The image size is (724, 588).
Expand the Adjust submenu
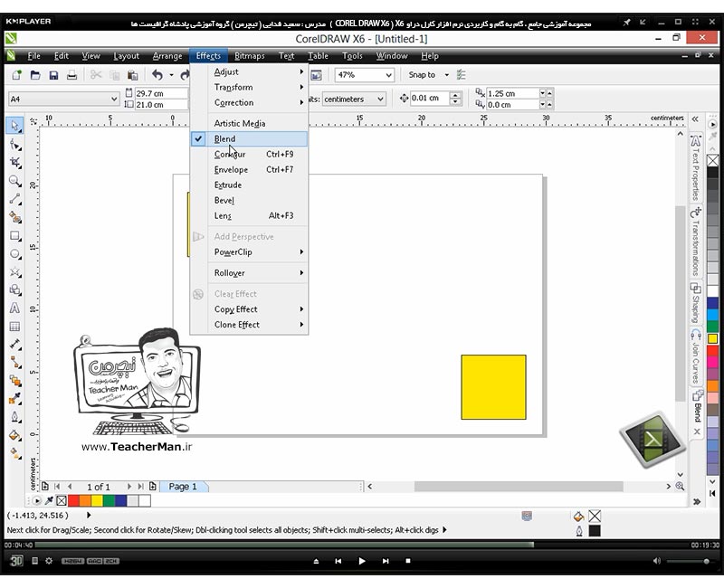[x=249, y=72]
